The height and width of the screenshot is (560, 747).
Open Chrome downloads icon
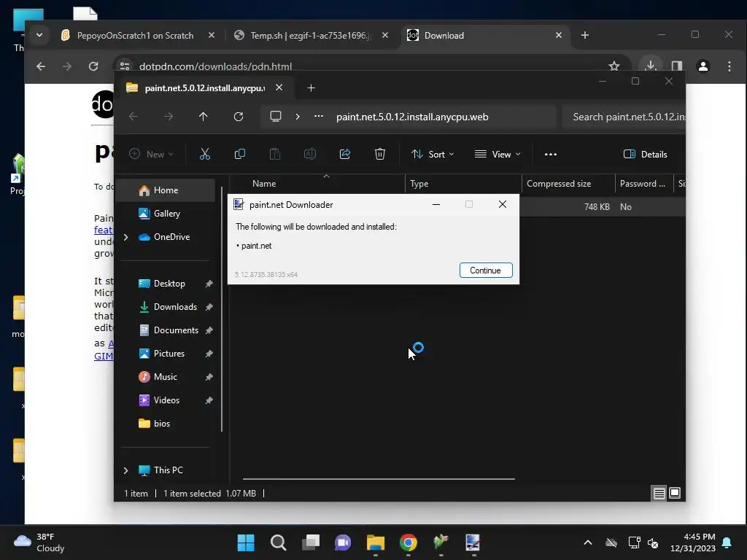(x=650, y=65)
